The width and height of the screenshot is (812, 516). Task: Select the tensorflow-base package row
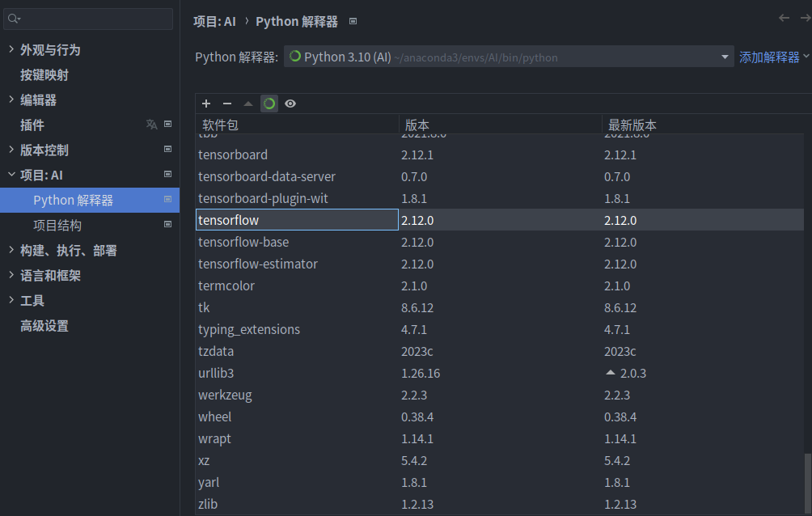click(x=500, y=242)
